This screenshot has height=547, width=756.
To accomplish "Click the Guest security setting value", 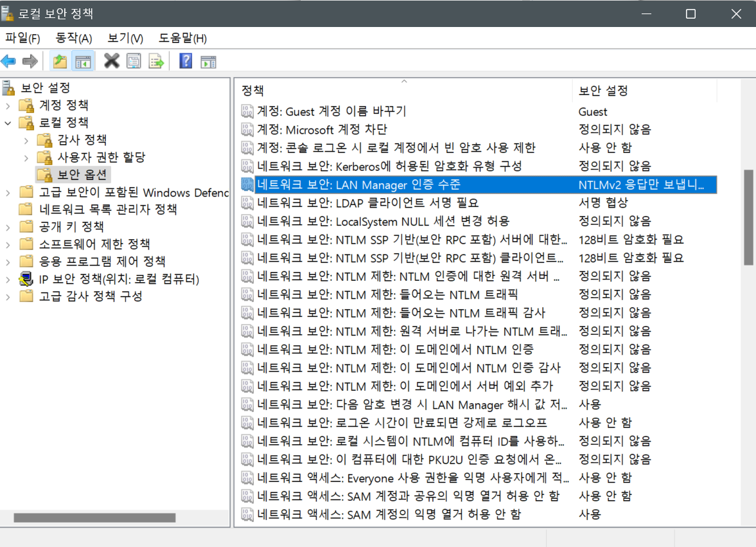I will [593, 111].
